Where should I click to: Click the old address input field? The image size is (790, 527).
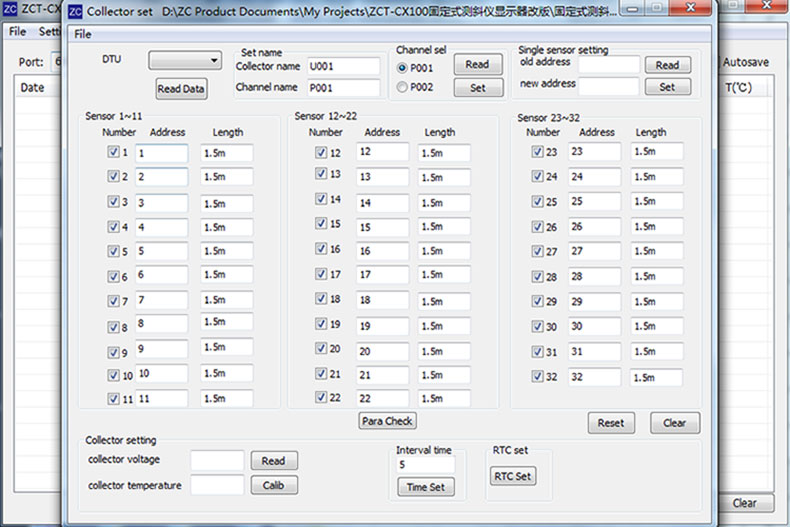608,65
